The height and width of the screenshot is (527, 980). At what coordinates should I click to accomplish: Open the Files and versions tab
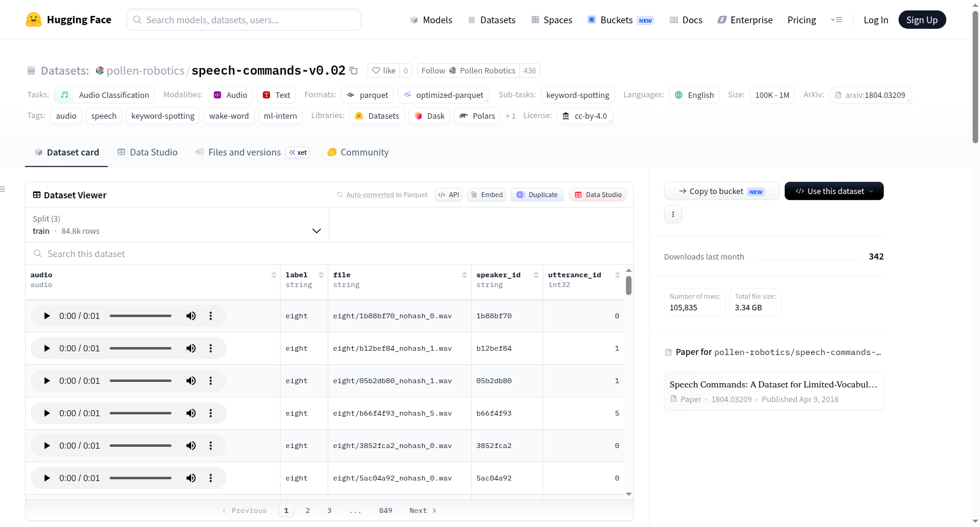pos(252,152)
